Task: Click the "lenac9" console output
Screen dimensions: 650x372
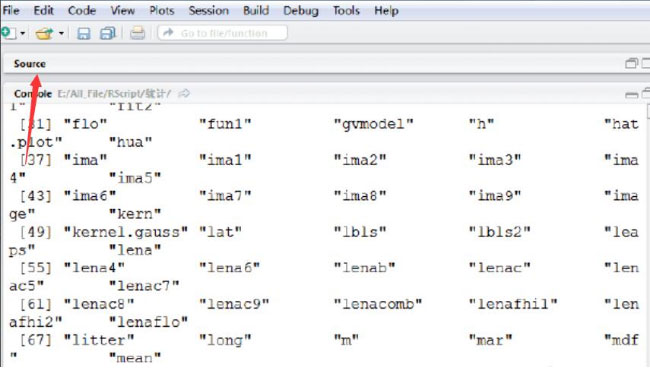Action: point(234,304)
